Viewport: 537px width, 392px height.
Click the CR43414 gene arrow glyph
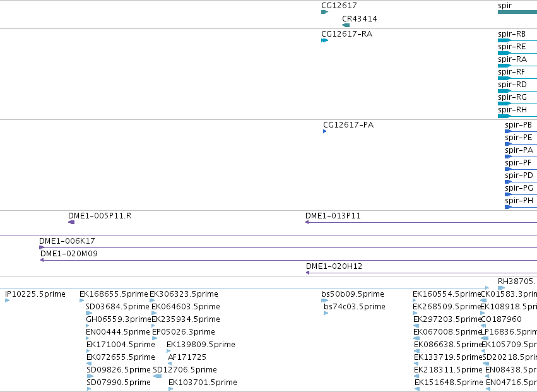click(346, 25)
